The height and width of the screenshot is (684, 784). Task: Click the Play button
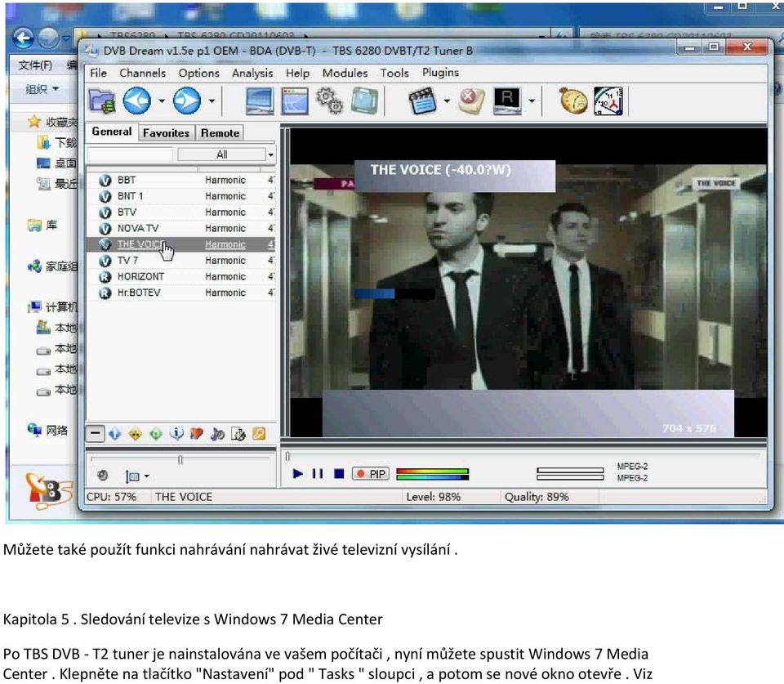pyautogui.click(x=297, y=473)
